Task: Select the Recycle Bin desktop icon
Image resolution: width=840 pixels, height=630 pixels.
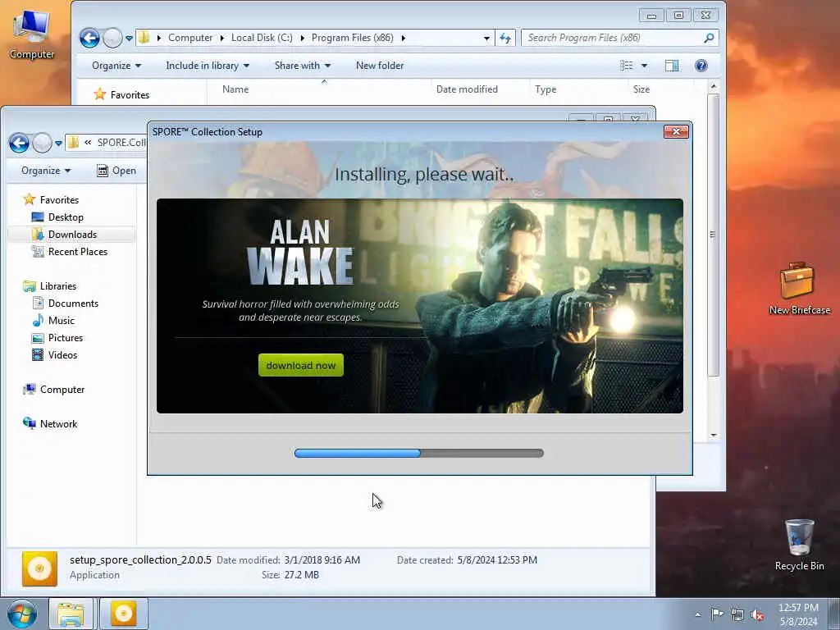Action: click(799, 545)
